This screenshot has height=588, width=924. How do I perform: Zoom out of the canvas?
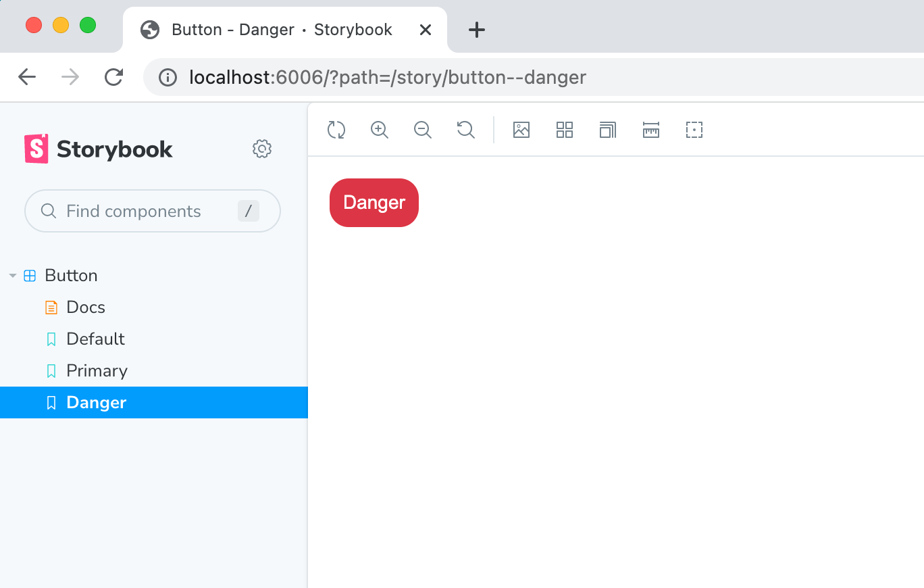422,130
